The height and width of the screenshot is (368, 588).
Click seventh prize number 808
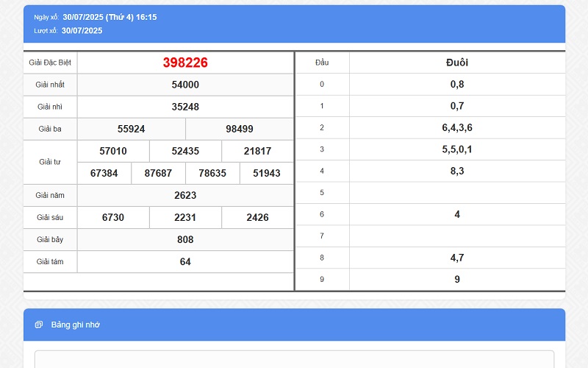185,239
